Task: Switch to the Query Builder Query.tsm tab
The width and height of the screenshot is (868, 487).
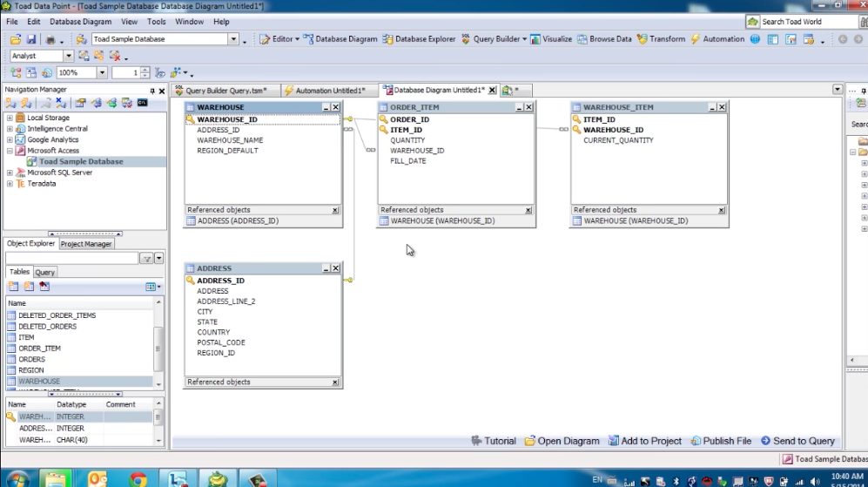Action: (225, 90)
